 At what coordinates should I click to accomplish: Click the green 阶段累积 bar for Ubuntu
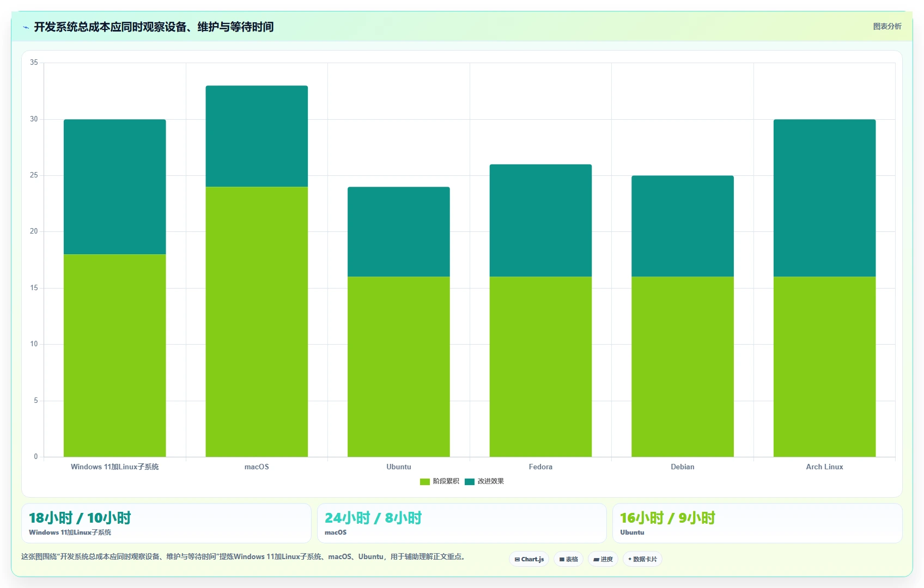click(399, 366)
